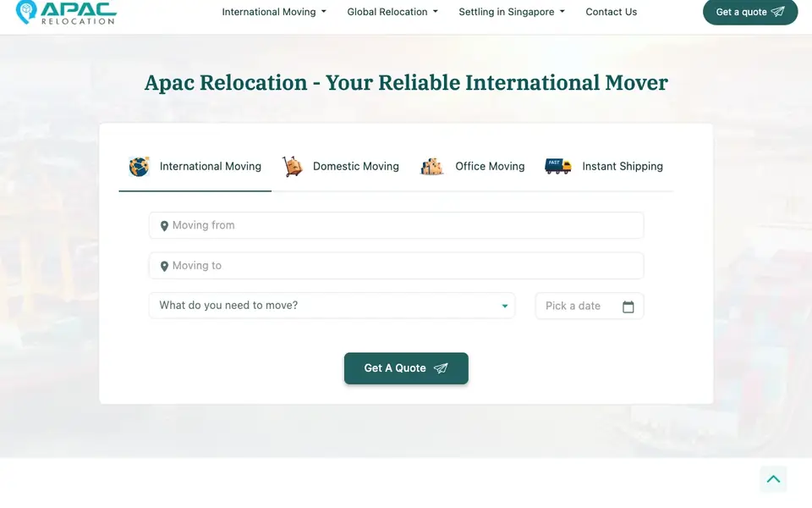Click the Pick a date field
Image resolution: width=812 pixels, height=508 pixels.
pyautogui.click(x=590, y=306)
